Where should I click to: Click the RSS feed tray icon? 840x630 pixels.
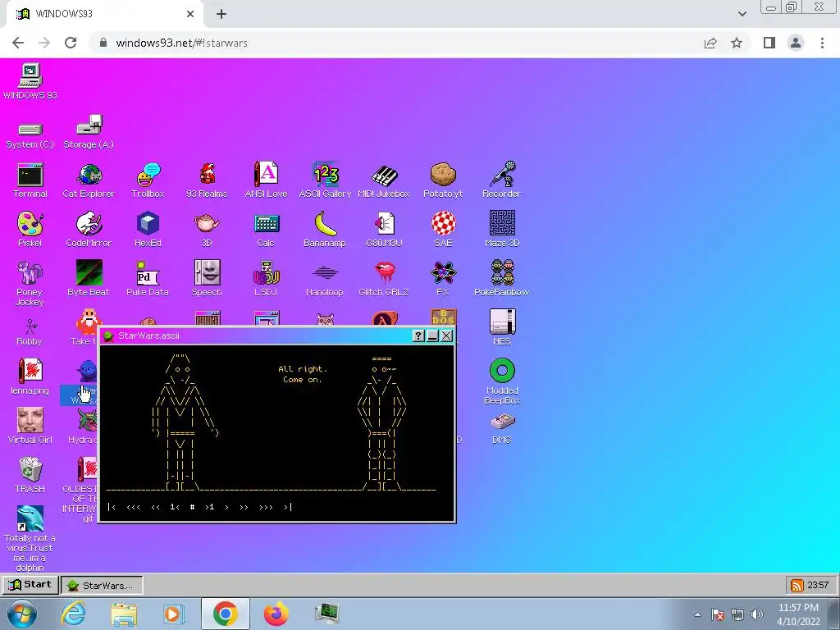[797, 585]
